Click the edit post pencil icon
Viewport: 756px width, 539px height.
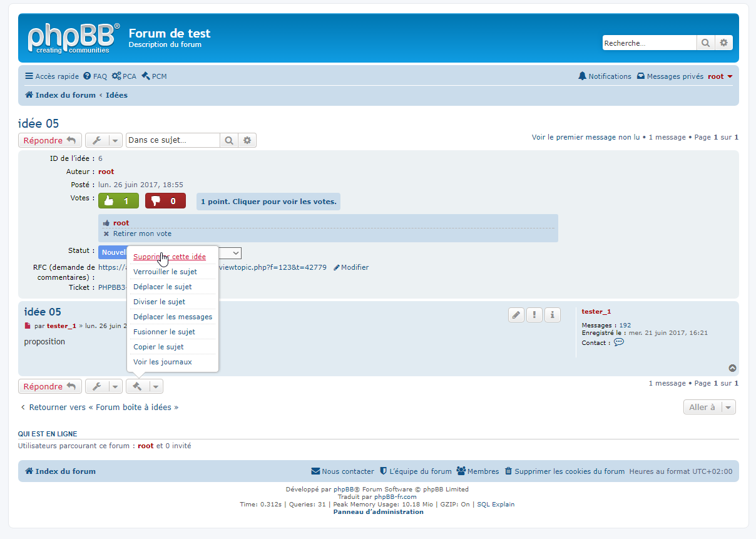click(x=516, y=315)
